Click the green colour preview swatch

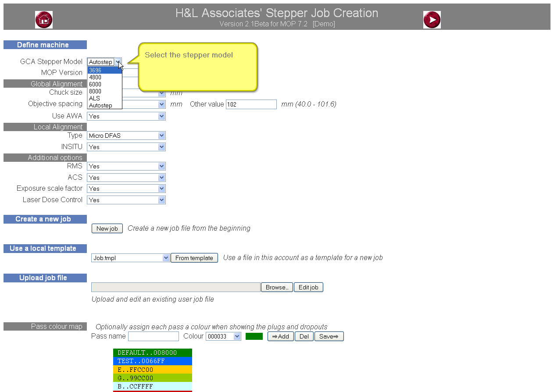click(254, 336)
